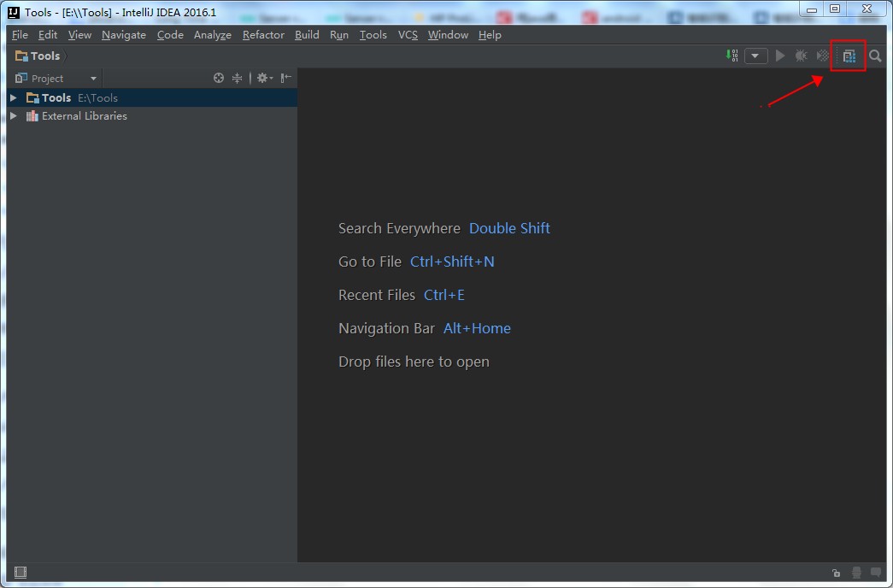Click "Go to File" hint label

tap(370, 262)
